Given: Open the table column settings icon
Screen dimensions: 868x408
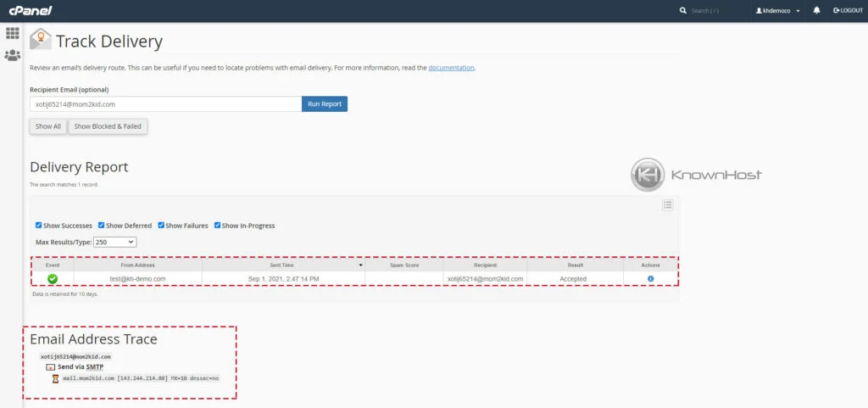Looking at the screenshot, I should [668, 204].
